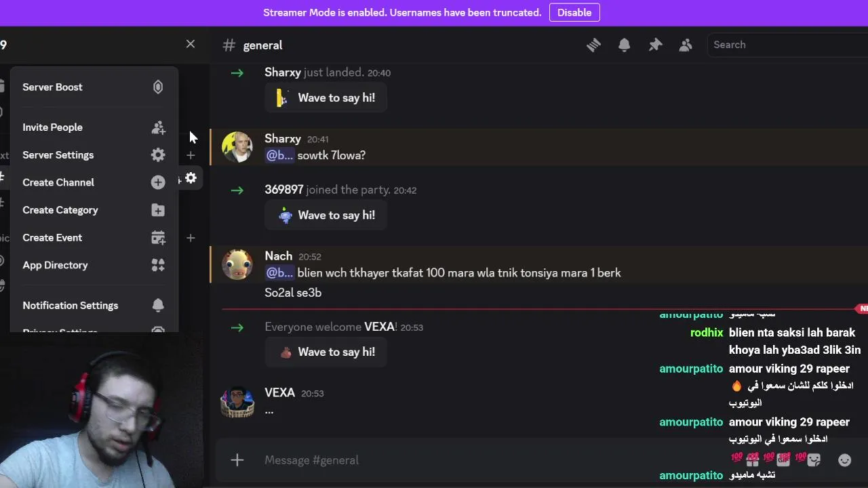Click the emoji picker smiley icon
The height and width of the screenshot is (488, 868).
(844, 460)
